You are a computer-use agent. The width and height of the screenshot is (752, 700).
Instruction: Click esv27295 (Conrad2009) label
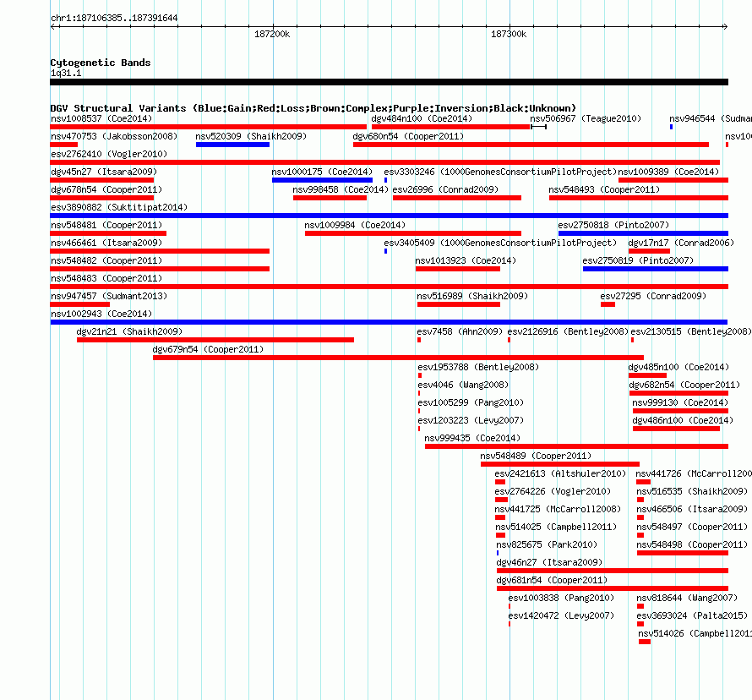click(653, 296)
